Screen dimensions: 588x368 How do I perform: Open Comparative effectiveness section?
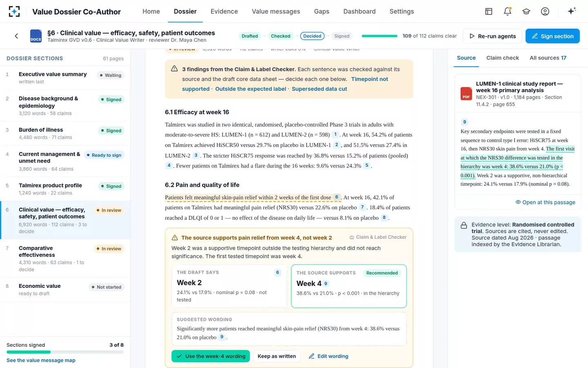pos(65,258)
